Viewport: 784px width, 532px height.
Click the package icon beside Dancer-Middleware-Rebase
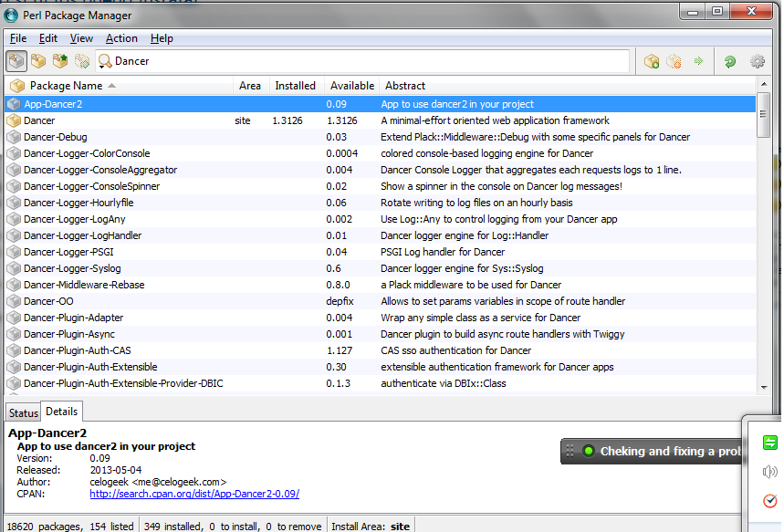14,285
